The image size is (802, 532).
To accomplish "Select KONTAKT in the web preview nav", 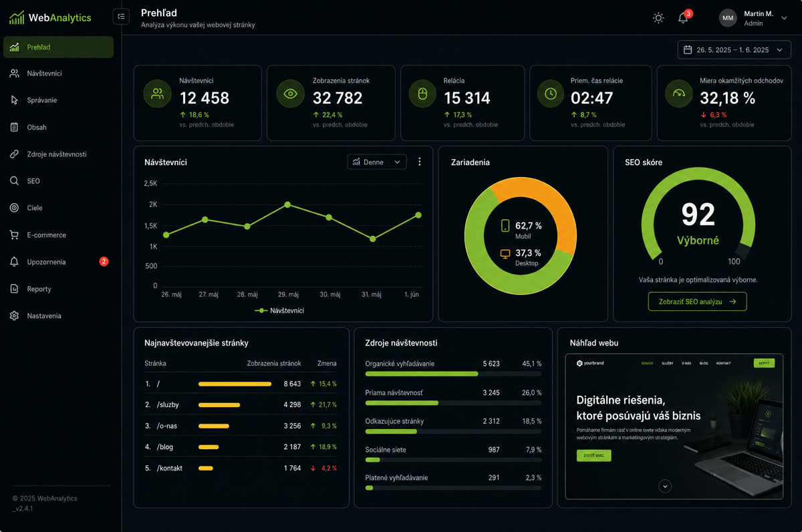I will point(723,364).
